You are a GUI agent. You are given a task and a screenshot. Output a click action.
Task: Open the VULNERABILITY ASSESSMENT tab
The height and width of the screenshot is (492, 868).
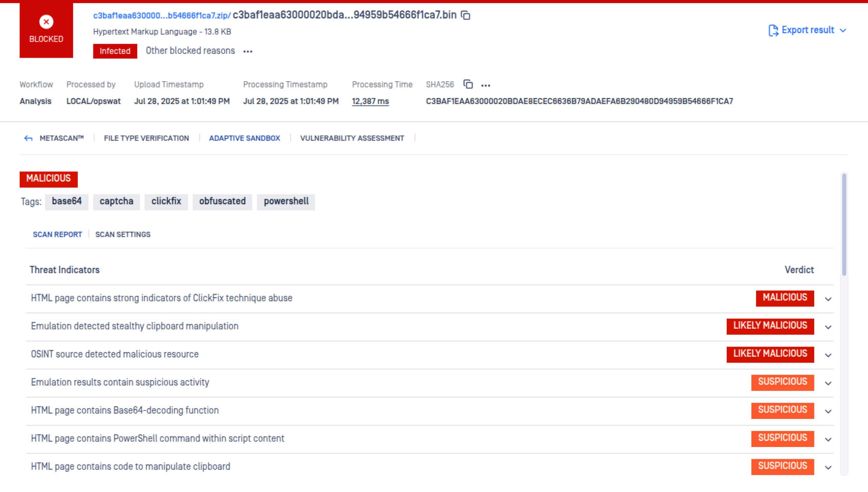click(x=352, y=138)
